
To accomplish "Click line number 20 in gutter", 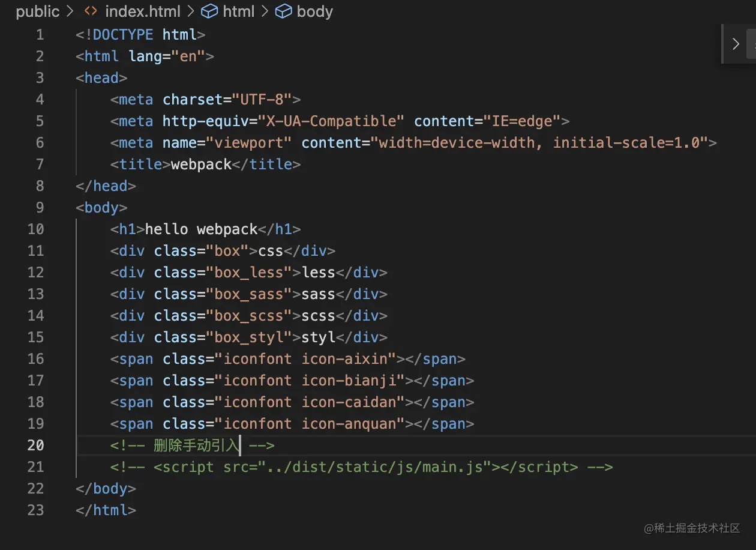I will click(35, 446).
